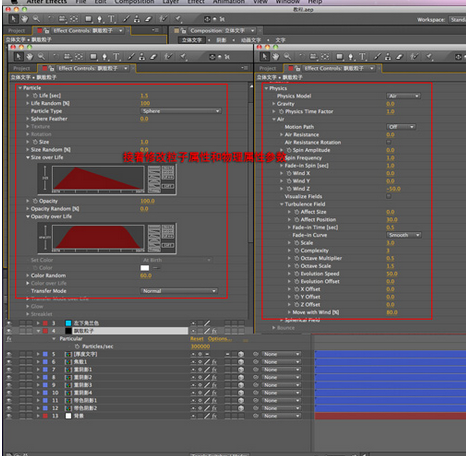
Task: Toggle the Visualize Fields checkbox
Action: (x=389, y=196)
